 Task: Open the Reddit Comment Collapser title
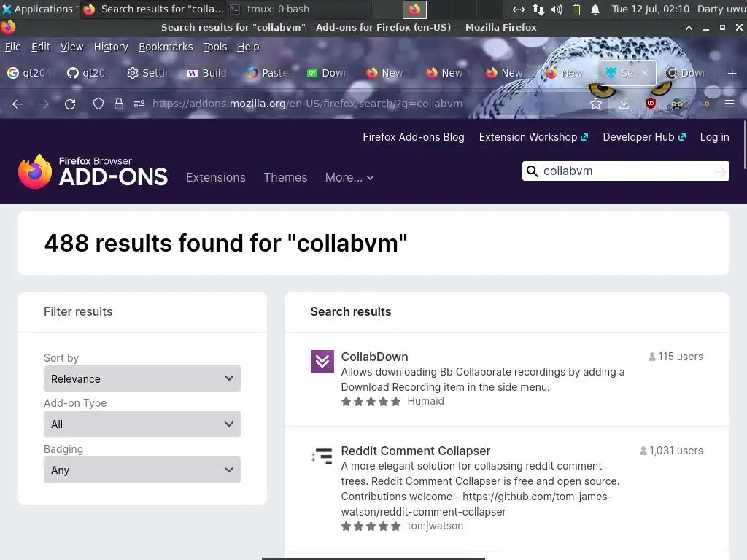pos(415,451)
